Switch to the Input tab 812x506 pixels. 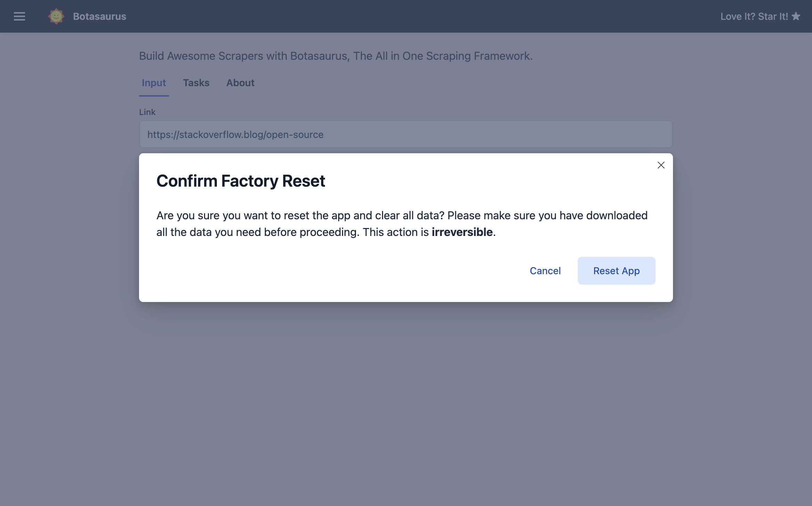(x=154, y=83)
